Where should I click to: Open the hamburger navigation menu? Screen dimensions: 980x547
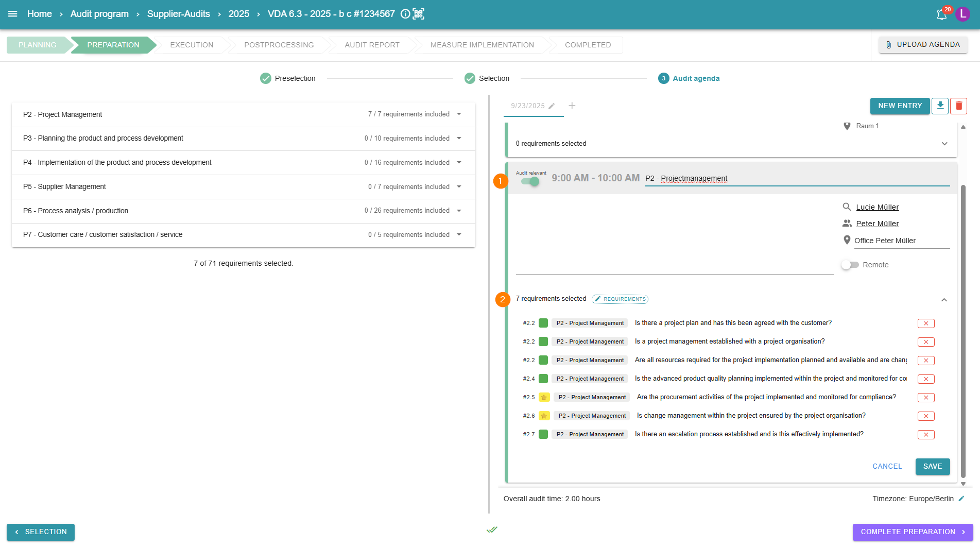13,14
